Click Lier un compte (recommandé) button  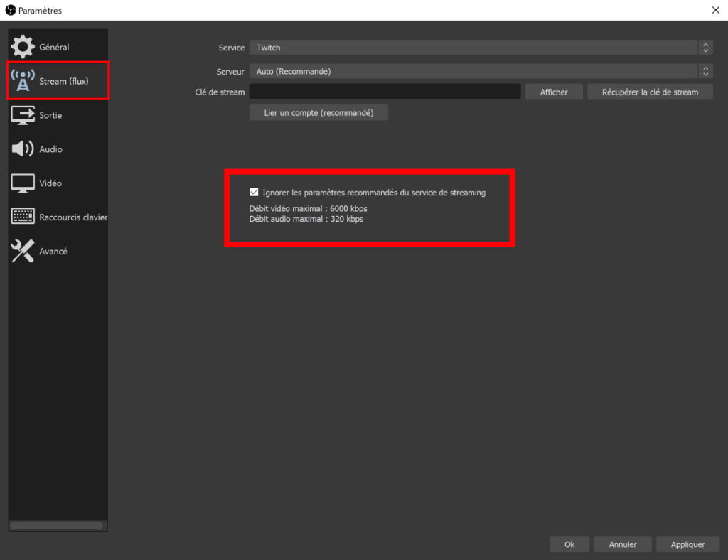coord(318,113)
